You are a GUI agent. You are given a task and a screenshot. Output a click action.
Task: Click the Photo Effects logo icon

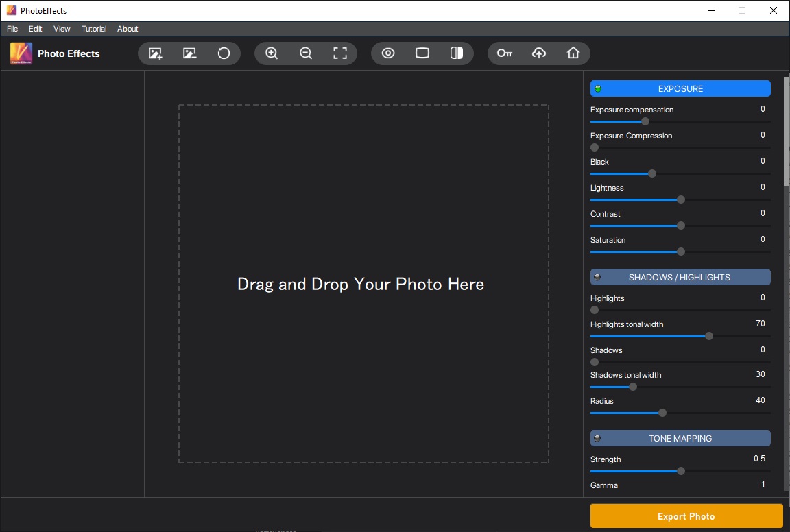tap(21, 53)
